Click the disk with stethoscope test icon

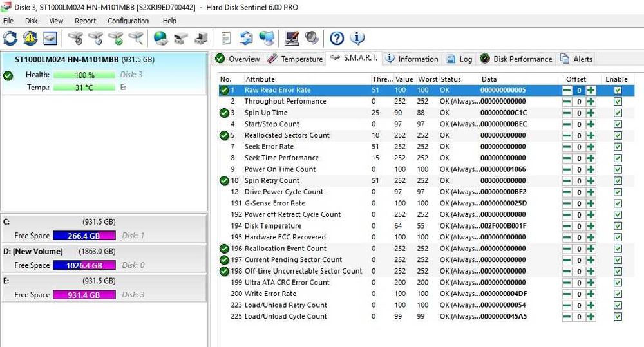(75, 38)
